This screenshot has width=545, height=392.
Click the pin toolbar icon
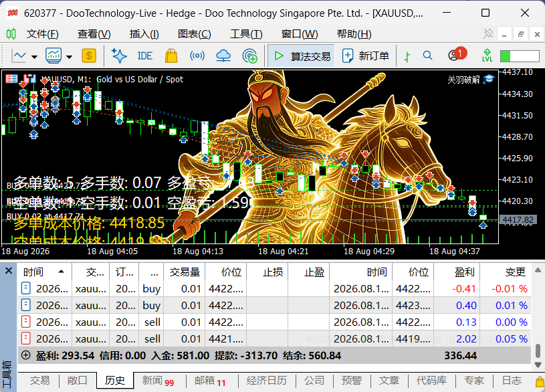coord(488,33)
